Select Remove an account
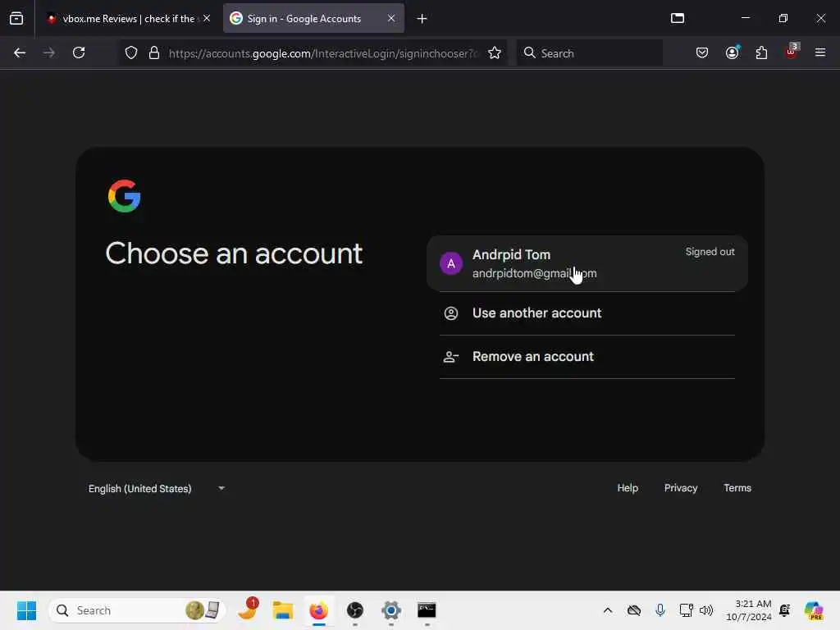 pos(587,357)
